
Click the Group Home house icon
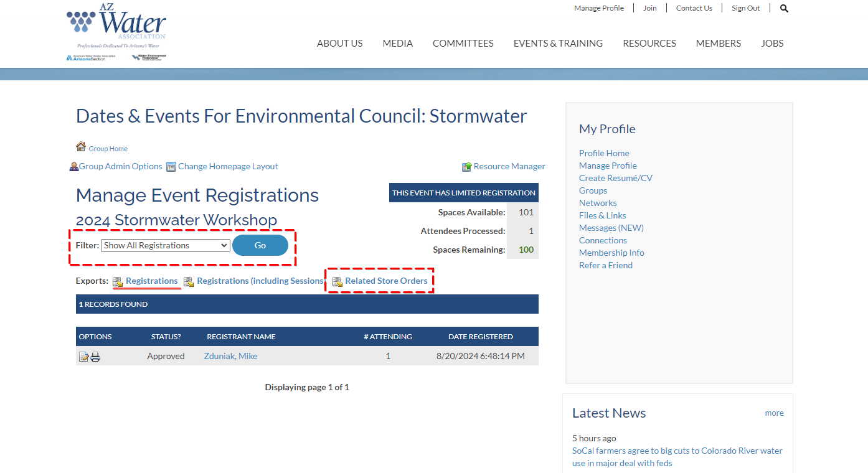coord(81,147)
